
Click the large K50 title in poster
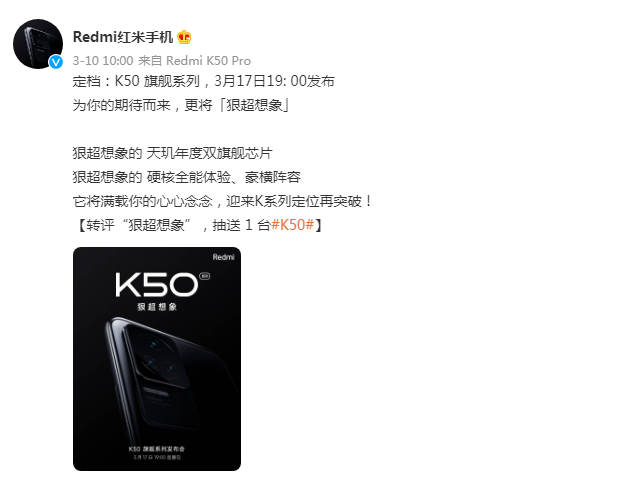(157, 285)
